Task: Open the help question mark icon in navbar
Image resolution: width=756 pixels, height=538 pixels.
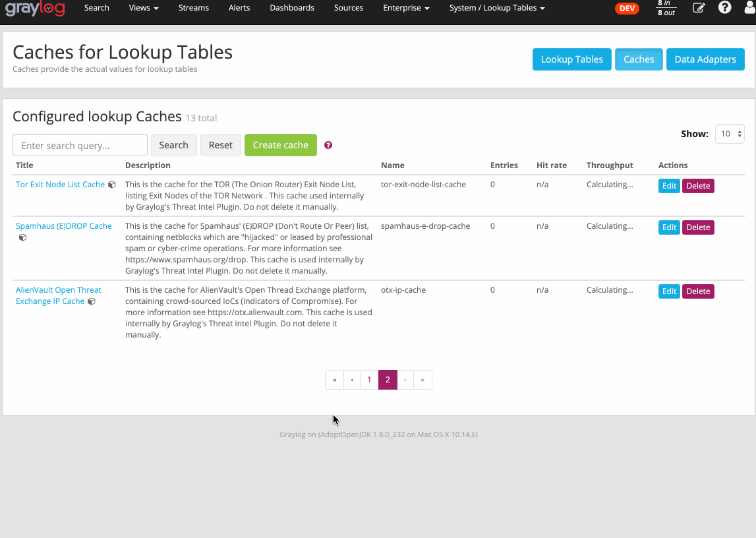Action: [x=724, y=8]
